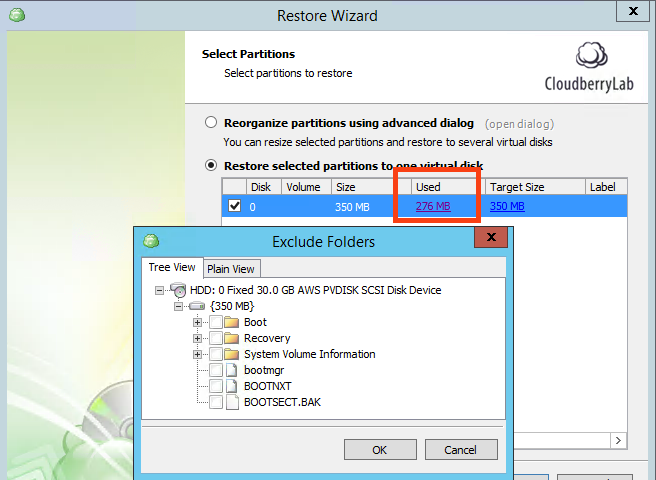Select the BOOTNXT file label
The image size is (656, 480).
click(268, 386)
